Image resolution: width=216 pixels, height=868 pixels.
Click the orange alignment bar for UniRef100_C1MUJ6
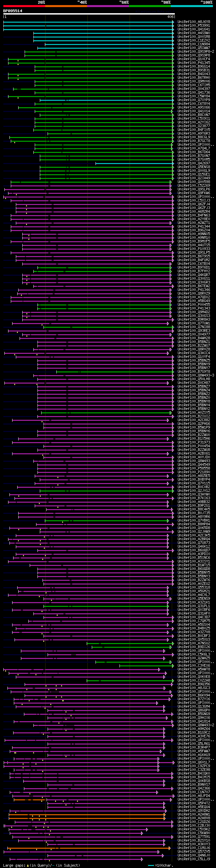click(x=89, y=848)
